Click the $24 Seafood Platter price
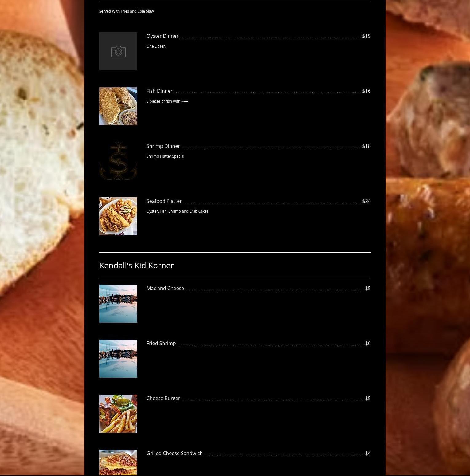This screenshot has height=476, width=470. pos(366,201)
